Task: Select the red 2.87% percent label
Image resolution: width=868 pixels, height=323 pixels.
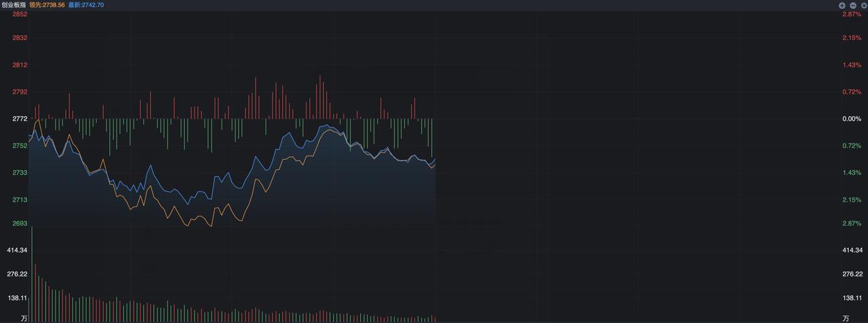Action: (x=851, y=14)
